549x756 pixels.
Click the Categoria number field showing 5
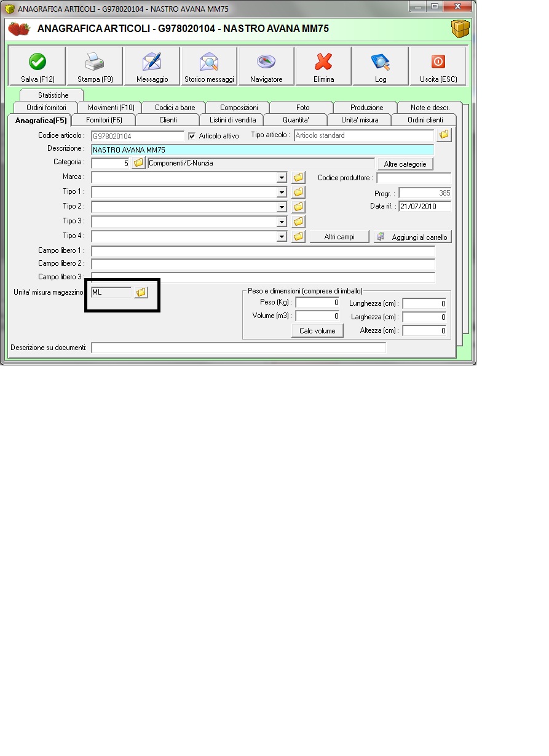click(111, 164)
